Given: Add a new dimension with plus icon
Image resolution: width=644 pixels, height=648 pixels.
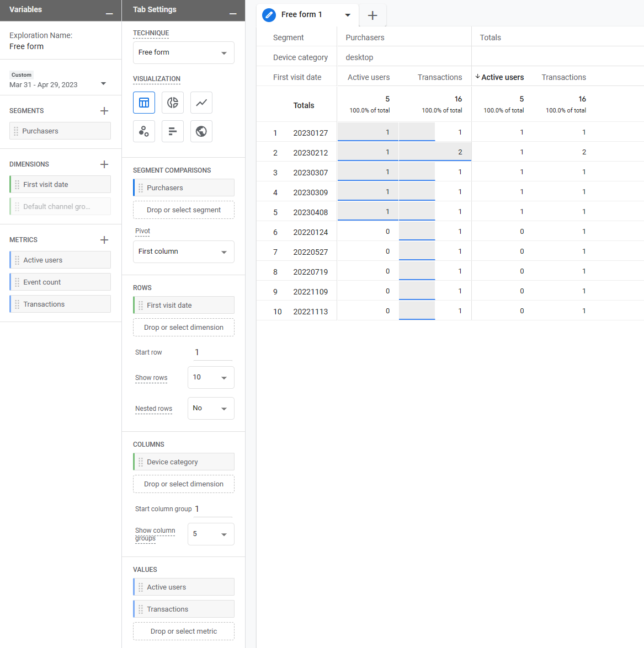Looking at the screenshot, I should [104, 164].
